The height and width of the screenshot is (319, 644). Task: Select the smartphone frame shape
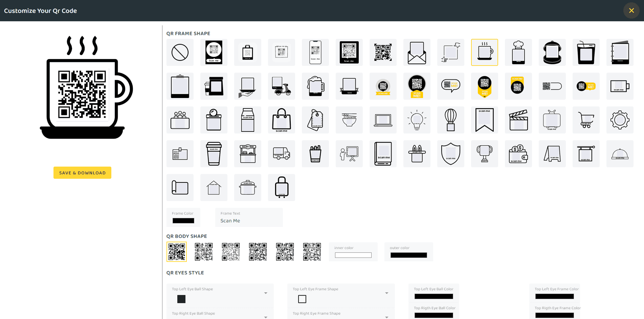(x=315, y=52)
